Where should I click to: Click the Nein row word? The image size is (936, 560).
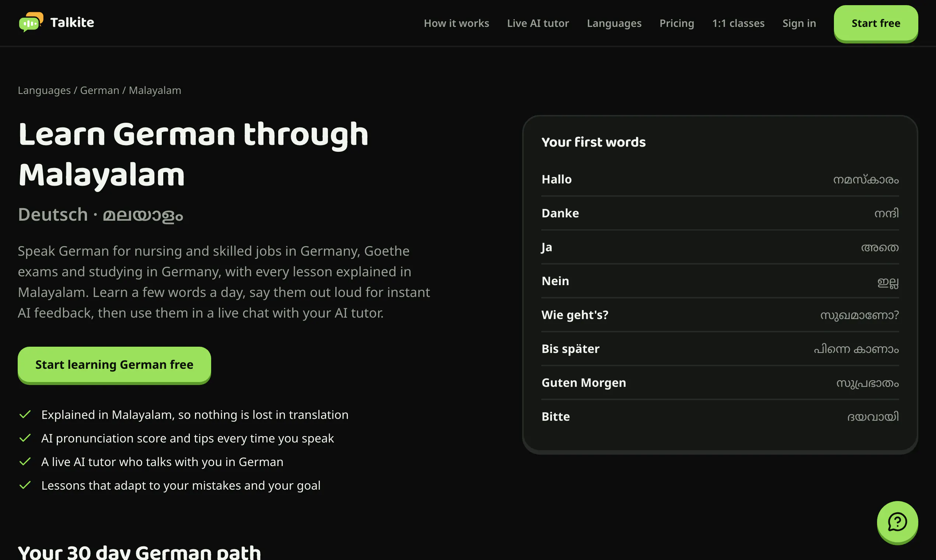click(555, 281)
